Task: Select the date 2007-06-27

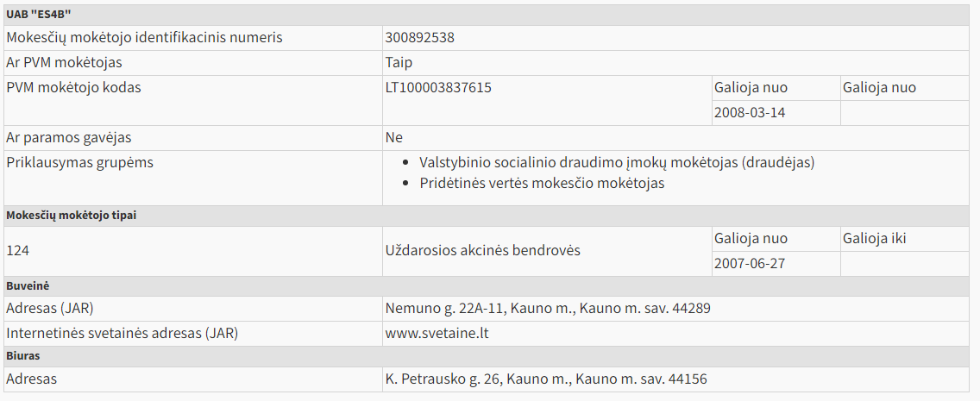Action: pyautogui.click(x=750, y=264)
